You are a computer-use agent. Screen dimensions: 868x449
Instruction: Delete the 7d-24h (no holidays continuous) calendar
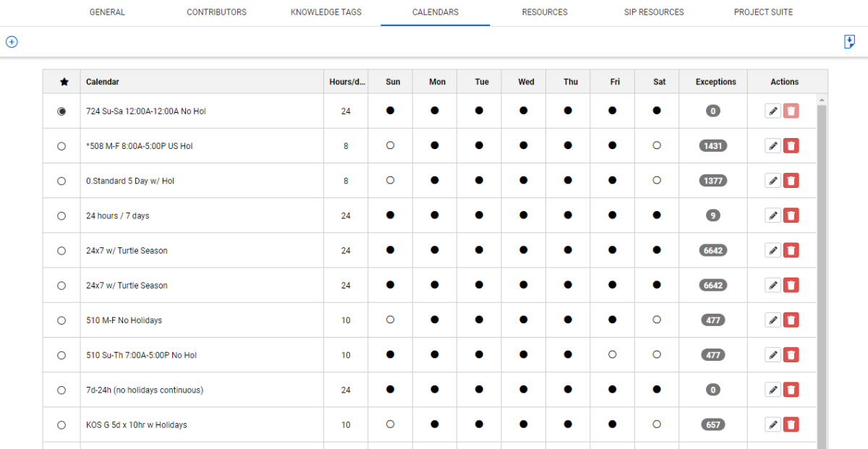coord(791,390)
